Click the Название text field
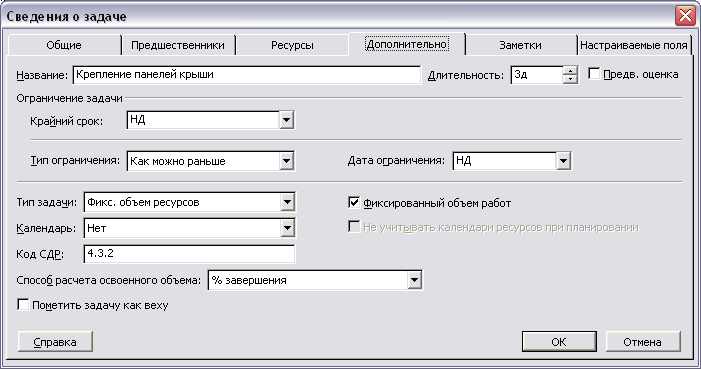Image resolution: width=701 pixels, height=369 pixels. tap(246, 75)
